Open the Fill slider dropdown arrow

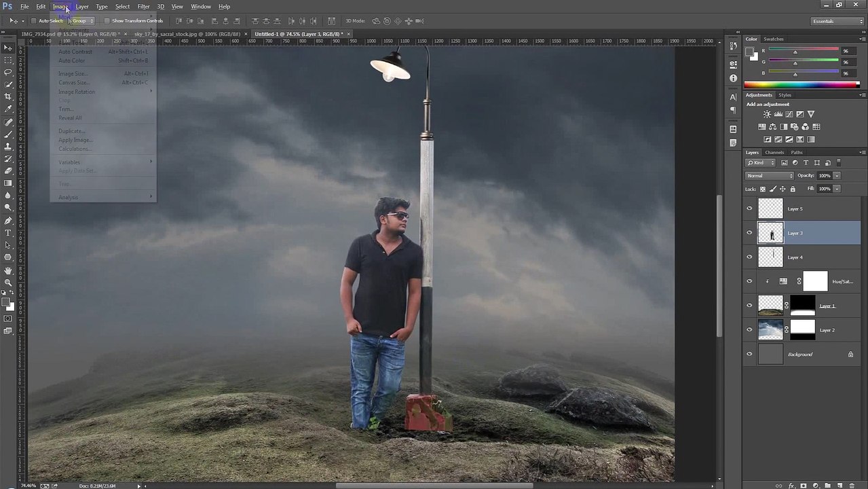pyautogui.click(x=837, y=189)
